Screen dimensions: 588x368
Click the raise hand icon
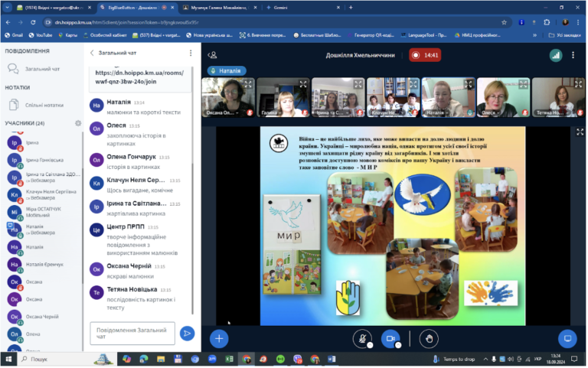(x=430, y=339)
